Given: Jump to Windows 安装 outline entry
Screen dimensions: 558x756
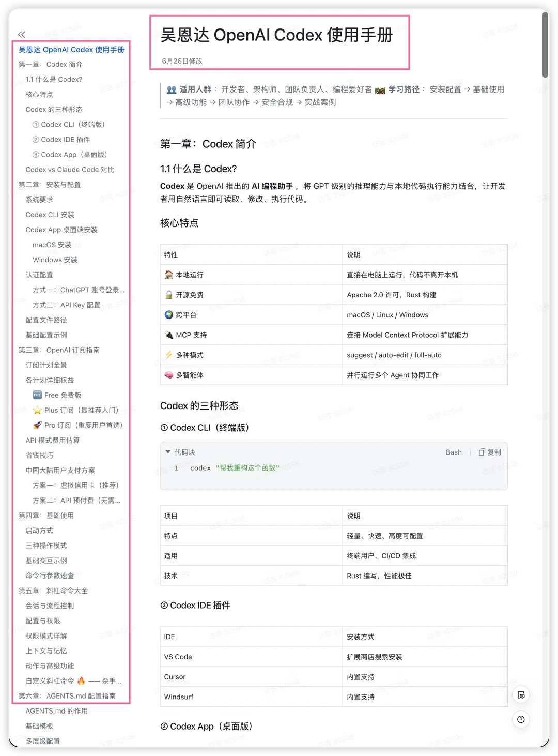Looking at the screenshot, I should (55, 260).
